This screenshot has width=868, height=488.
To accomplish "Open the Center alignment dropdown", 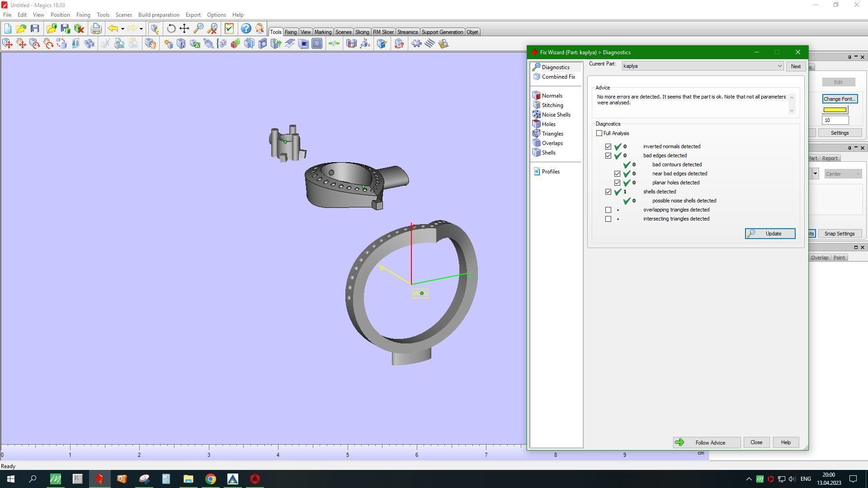I will [x=843, y=174].
